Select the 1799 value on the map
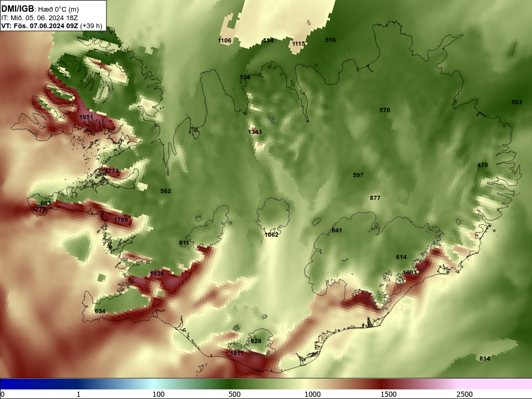This screenshot has height=399, width=532. 121,220
